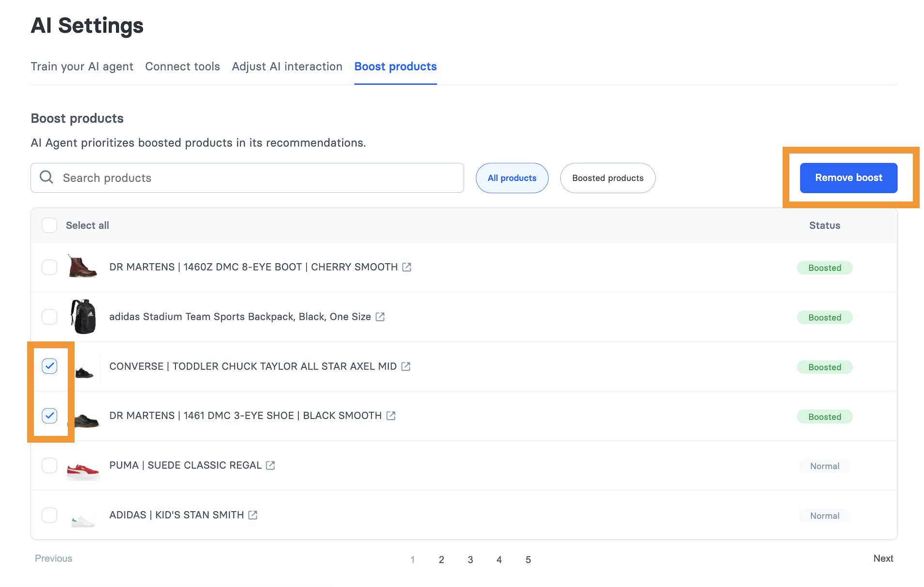924x587 pixels.
Task: Check the Select all checkbox
Action: pos(49,225)
